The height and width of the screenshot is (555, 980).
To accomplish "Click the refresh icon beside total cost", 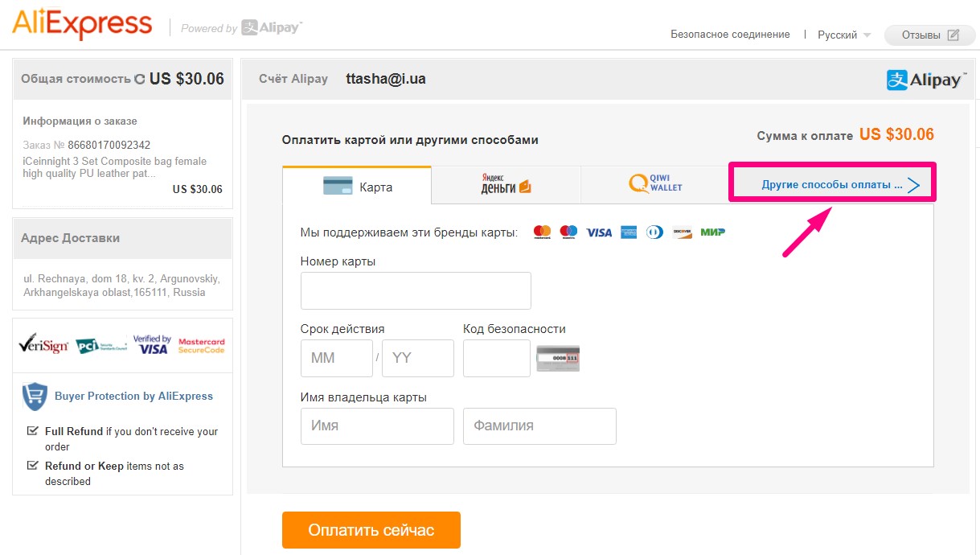I will pyautogui.click(x=140, y=79).
